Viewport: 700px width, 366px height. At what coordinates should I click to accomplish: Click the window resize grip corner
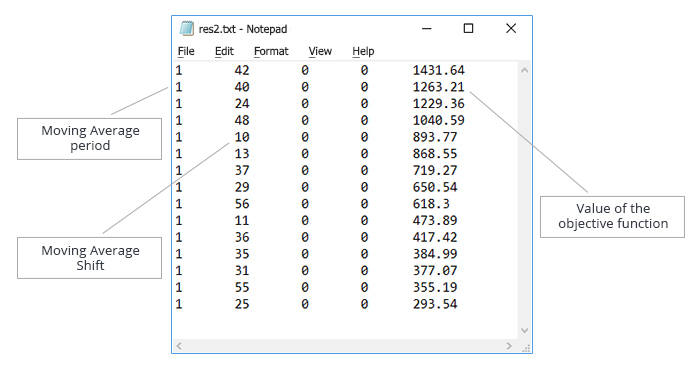point(526,347)
